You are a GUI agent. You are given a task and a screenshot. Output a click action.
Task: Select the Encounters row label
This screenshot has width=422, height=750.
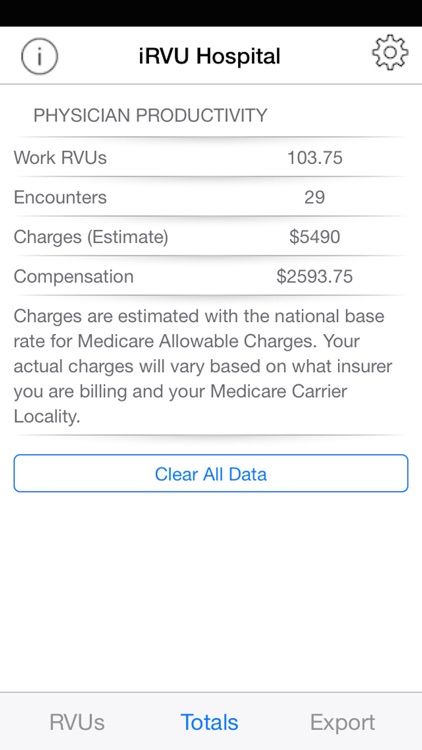60,197
